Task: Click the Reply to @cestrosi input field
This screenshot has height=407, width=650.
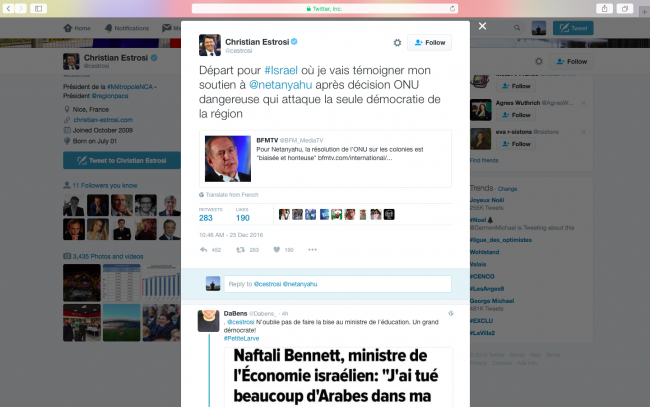Action: (x=337, y=284)
